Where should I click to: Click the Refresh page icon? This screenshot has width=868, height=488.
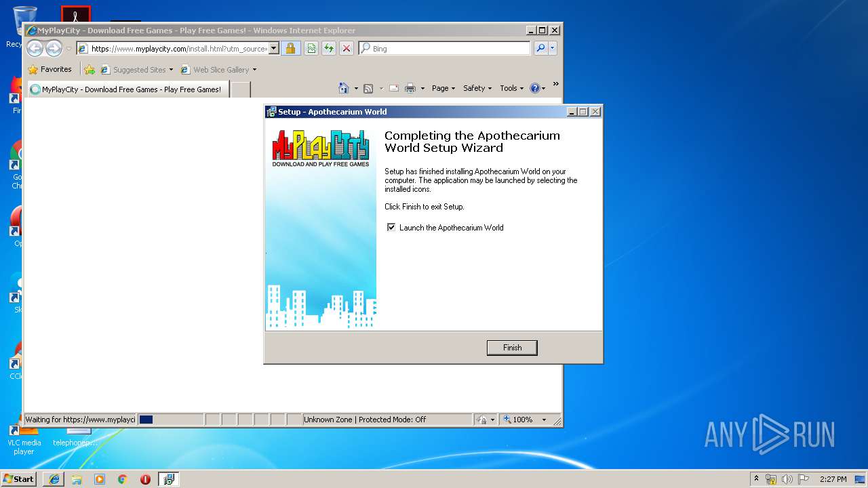click(328, 49)
